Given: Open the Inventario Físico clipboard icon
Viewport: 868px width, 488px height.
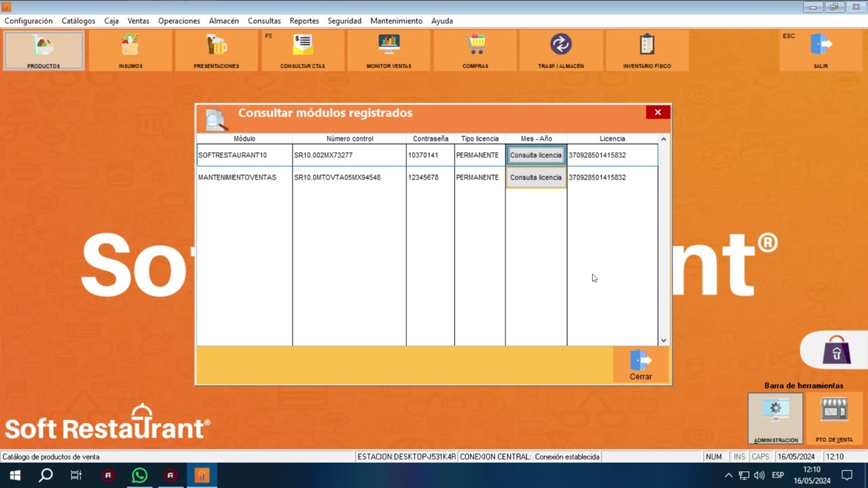Looking at the screenshot, I should pyautogui.click(x=647, y=51).
